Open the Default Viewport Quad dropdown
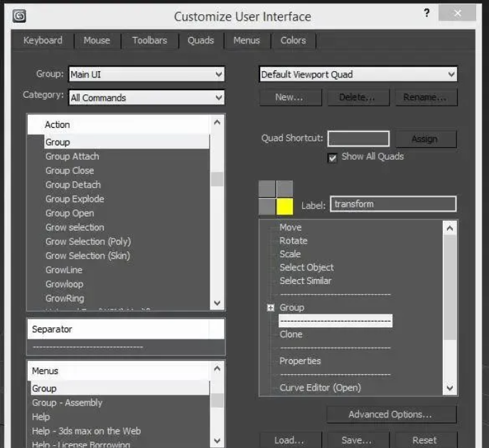489x448 pixels. [358, 75]
